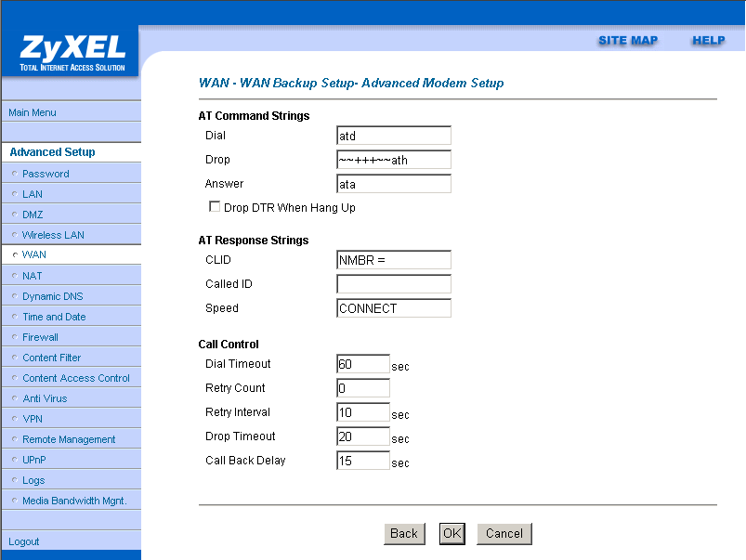Screen dimensions: 746x560
Task: Click the Drop Timeout field
Action: click(x=363, y=436)
